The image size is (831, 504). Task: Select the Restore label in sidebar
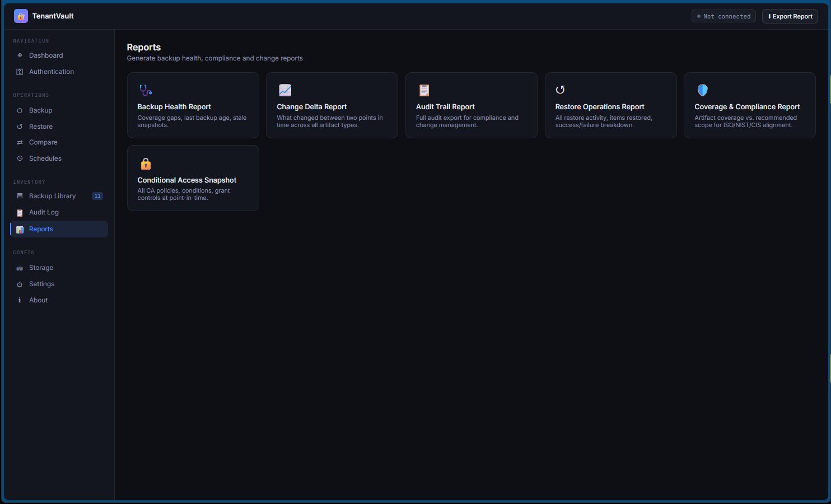point(41,127)
